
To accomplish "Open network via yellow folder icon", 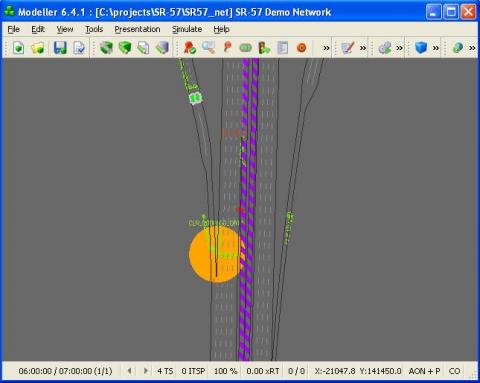I will 38,48.
